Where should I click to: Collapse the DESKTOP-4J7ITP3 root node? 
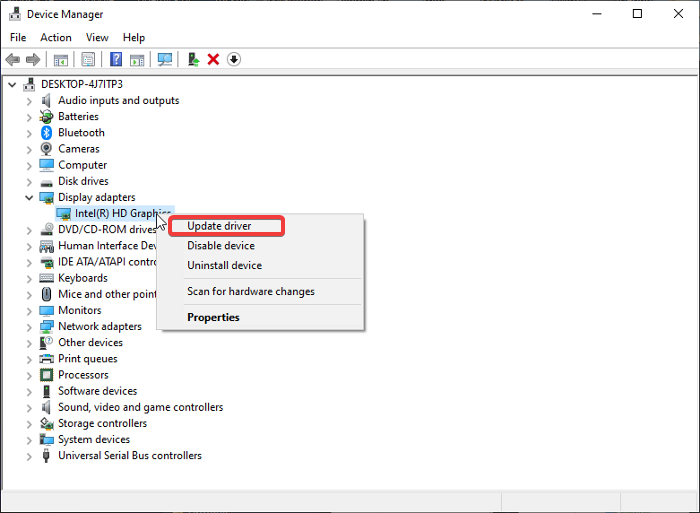pyautogui.click(x=12, y=85)
